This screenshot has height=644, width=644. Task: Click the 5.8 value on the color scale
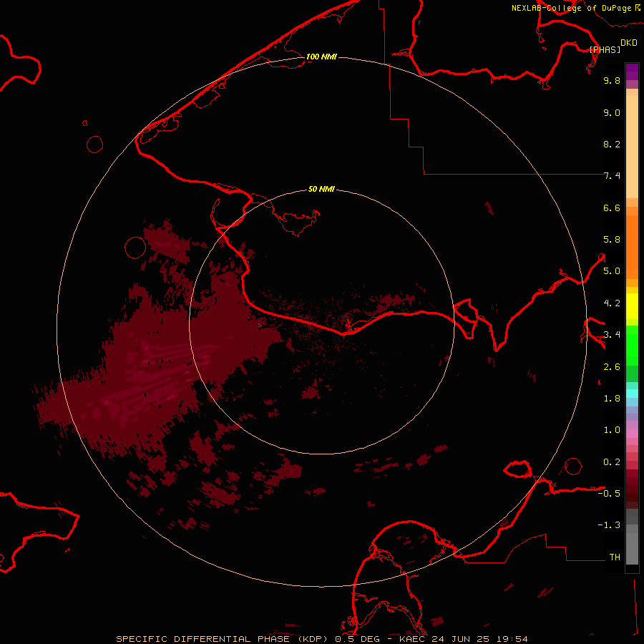click(x=612, y=240)
